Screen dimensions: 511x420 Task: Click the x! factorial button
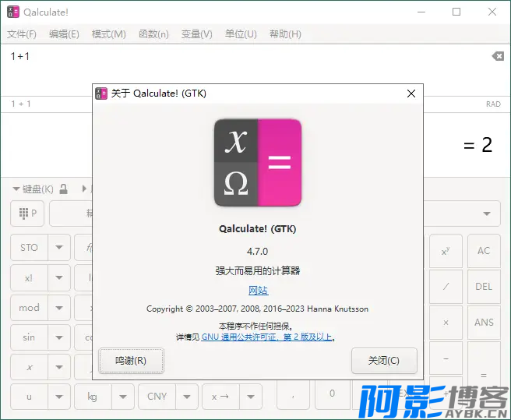pyautogui.click(x=29, y=278)
